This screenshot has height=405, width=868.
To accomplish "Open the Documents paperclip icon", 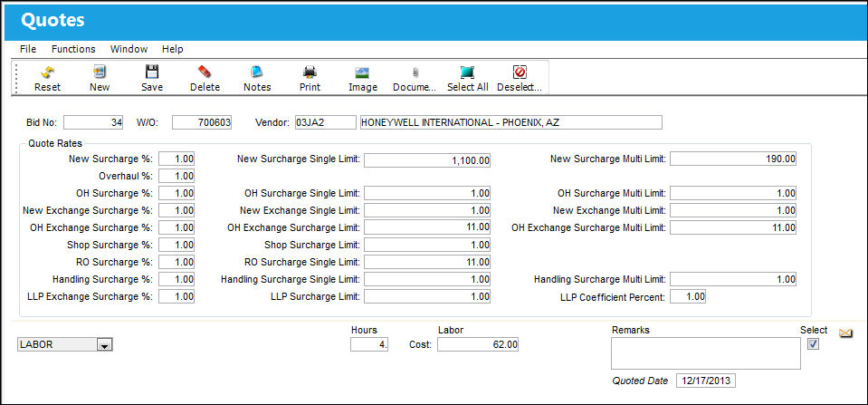I will [415, 72].
